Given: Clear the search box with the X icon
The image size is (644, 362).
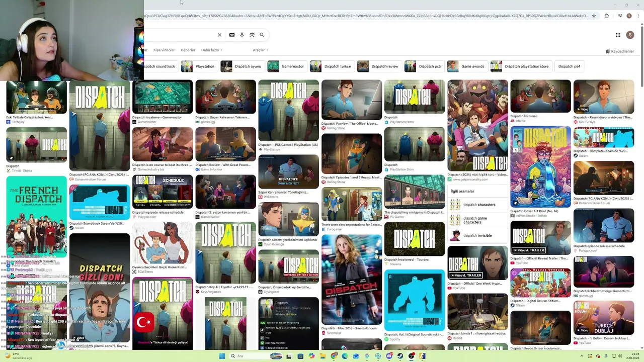Looking at the screenshot, I should click(x=219, y=35).
